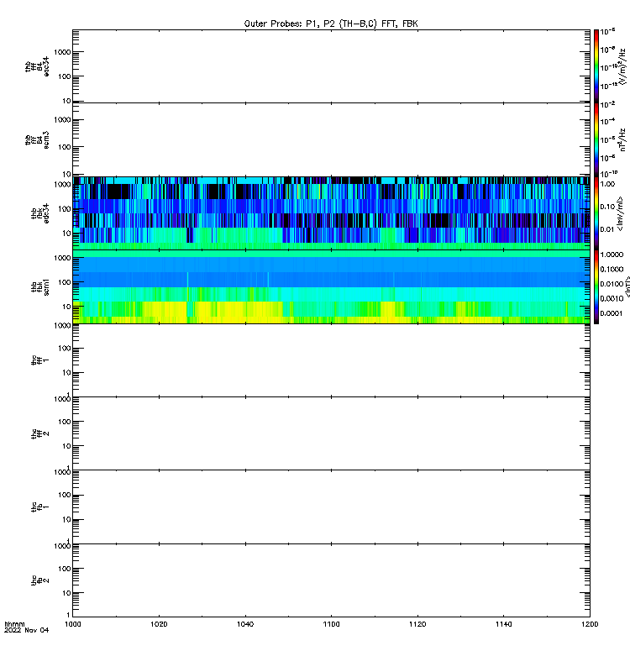
Task: Click the nT²/Hz color bar
Action: point(596,139)
